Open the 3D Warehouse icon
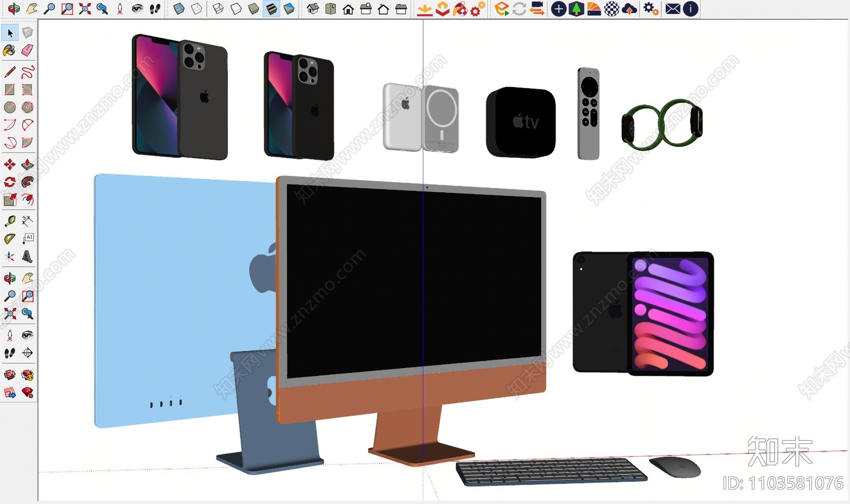Viewport: 850px width, 504px height. (x=10, y=375)
